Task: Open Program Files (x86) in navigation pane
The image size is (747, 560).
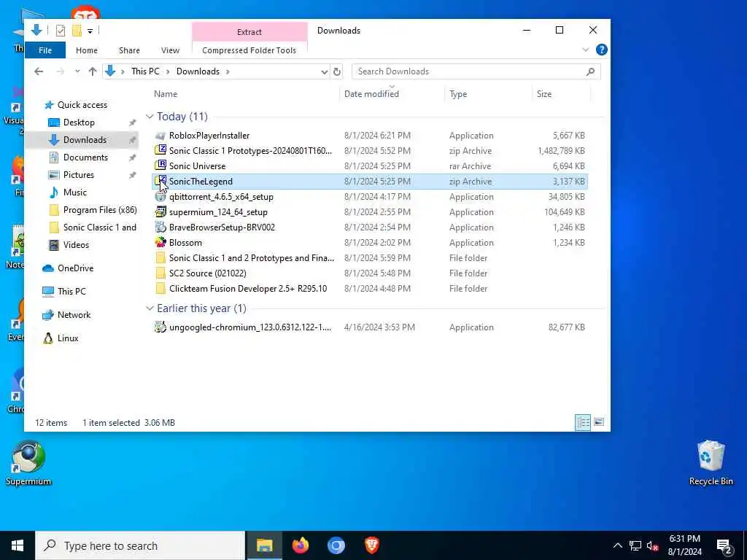Action: pos(100,210)
